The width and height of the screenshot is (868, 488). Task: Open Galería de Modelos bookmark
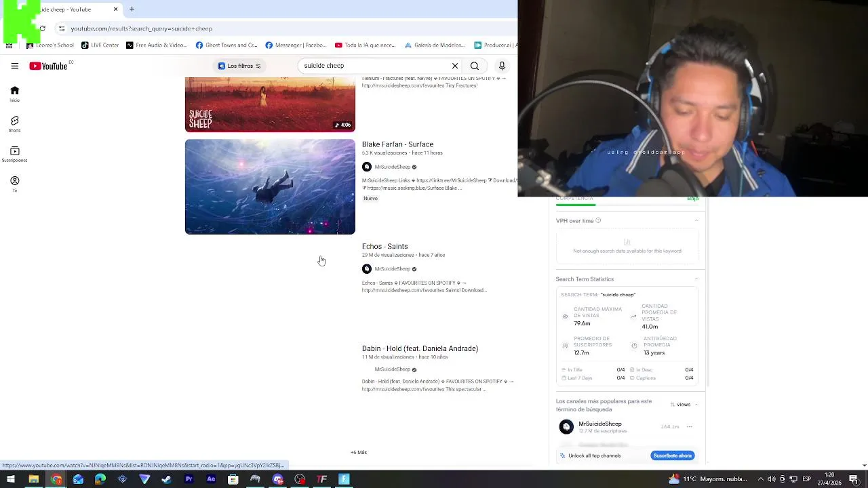(x=435, y=45)
